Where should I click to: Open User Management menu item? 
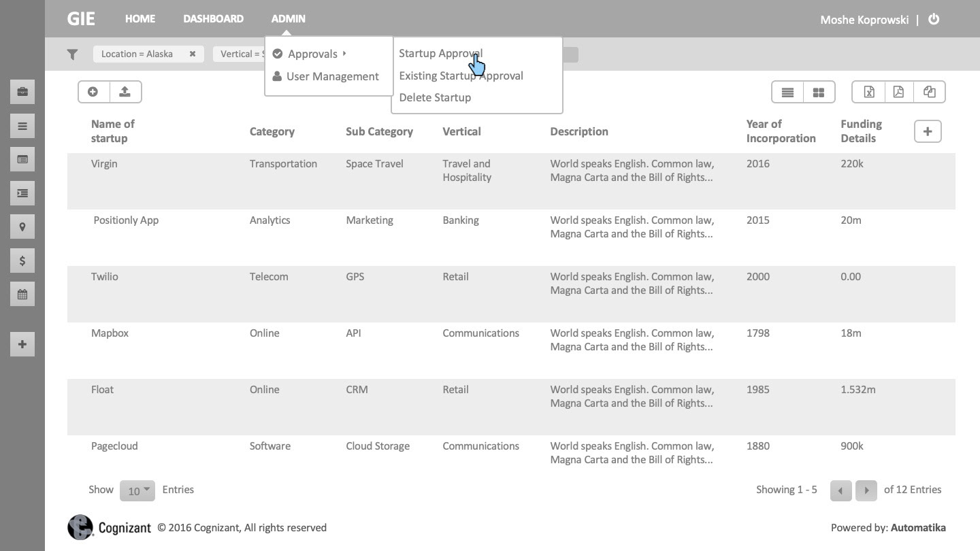[332, 76]
